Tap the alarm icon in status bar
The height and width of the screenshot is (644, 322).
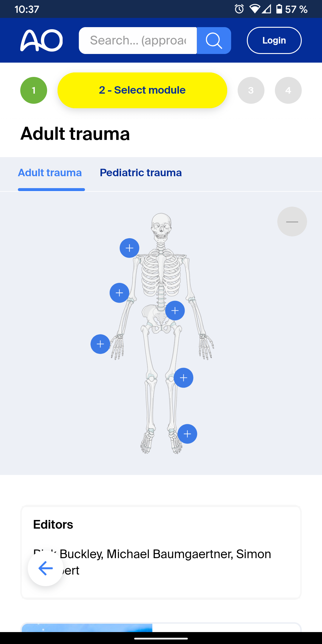click(x=239, y=9)
